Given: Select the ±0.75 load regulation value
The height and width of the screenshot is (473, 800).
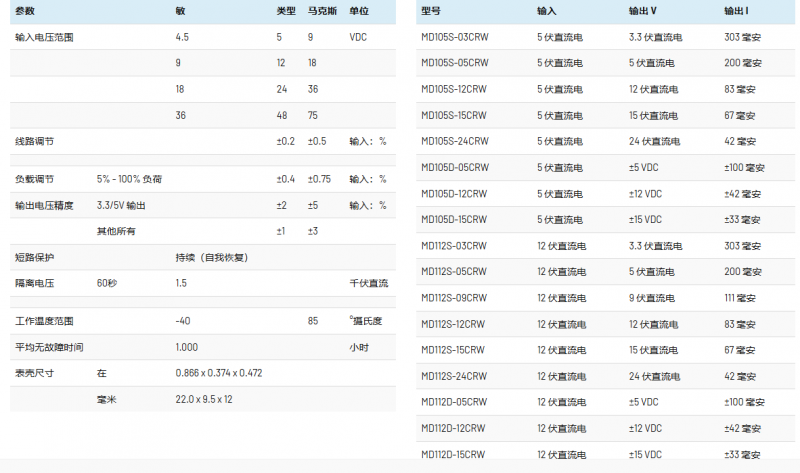Looking at the screenshot, I should point(319,179).
